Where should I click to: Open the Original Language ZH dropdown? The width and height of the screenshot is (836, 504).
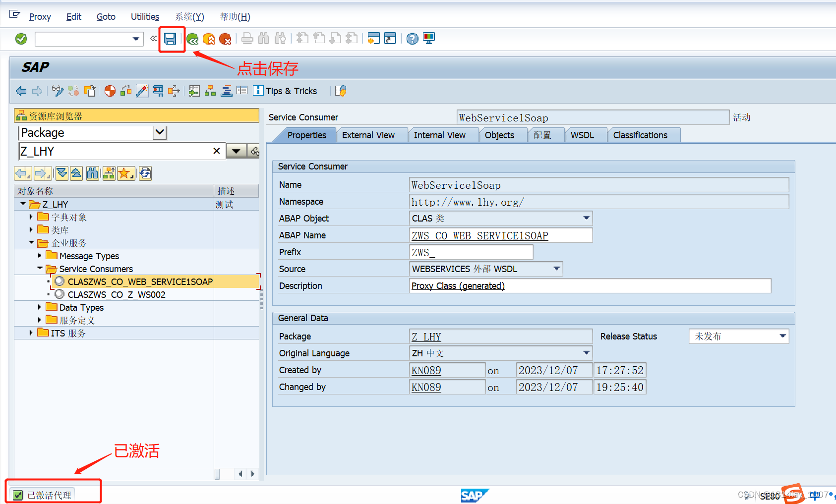pyautogui.click(x=586, y=353)
